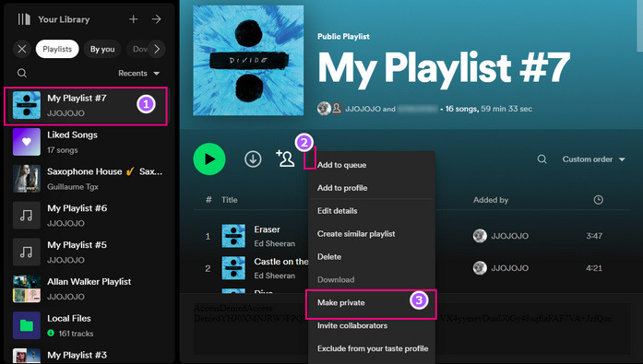Open the JJOJOJO owner profile link
The height and width of the screenshot is (364, 643).
click(x=363, y=109)
